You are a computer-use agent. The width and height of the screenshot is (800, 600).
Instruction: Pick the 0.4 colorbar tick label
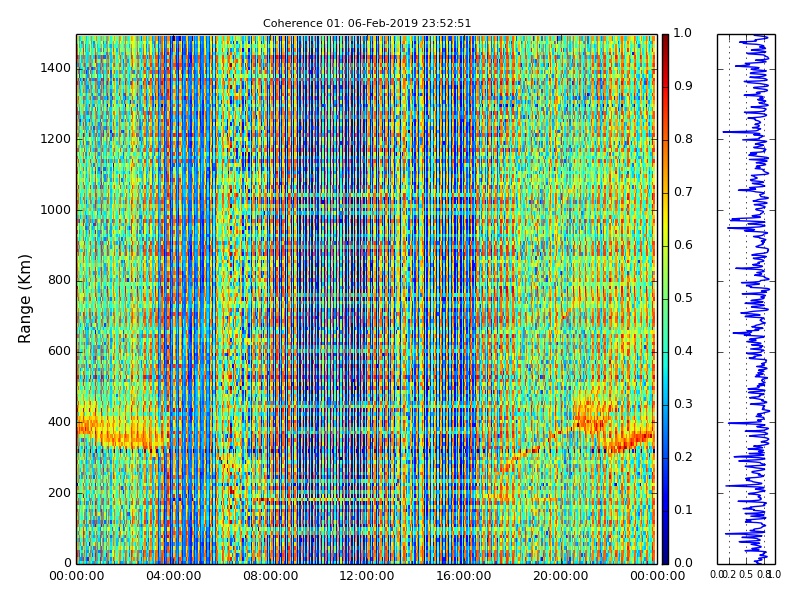pos(683,352)
